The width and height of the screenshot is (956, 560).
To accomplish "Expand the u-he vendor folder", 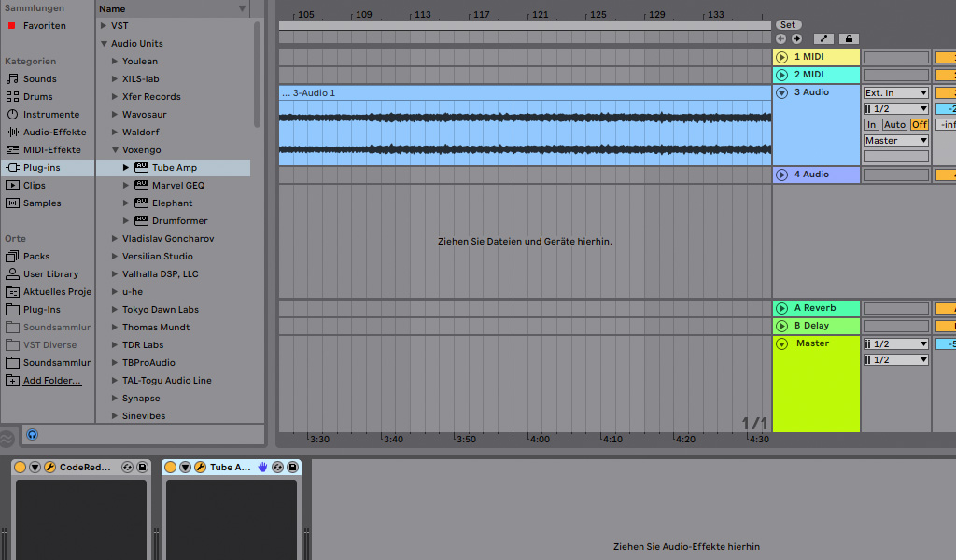I will (x=115, y=292).
